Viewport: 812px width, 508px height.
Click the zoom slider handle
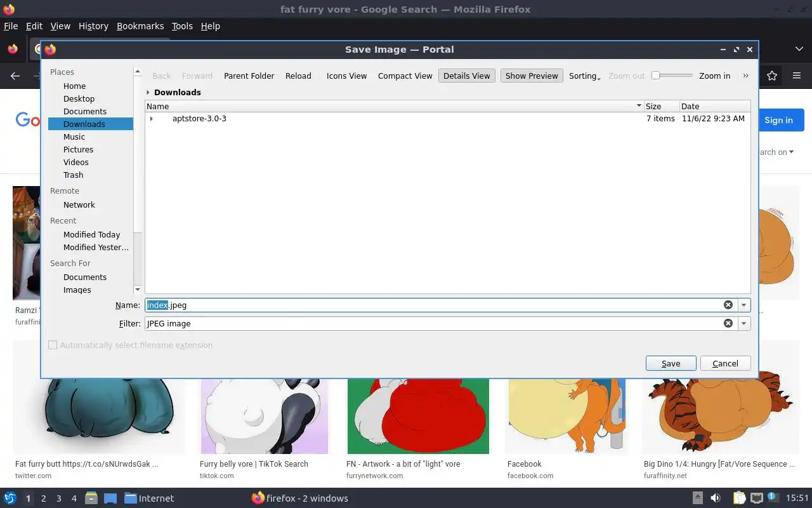(x=656, y=76)
